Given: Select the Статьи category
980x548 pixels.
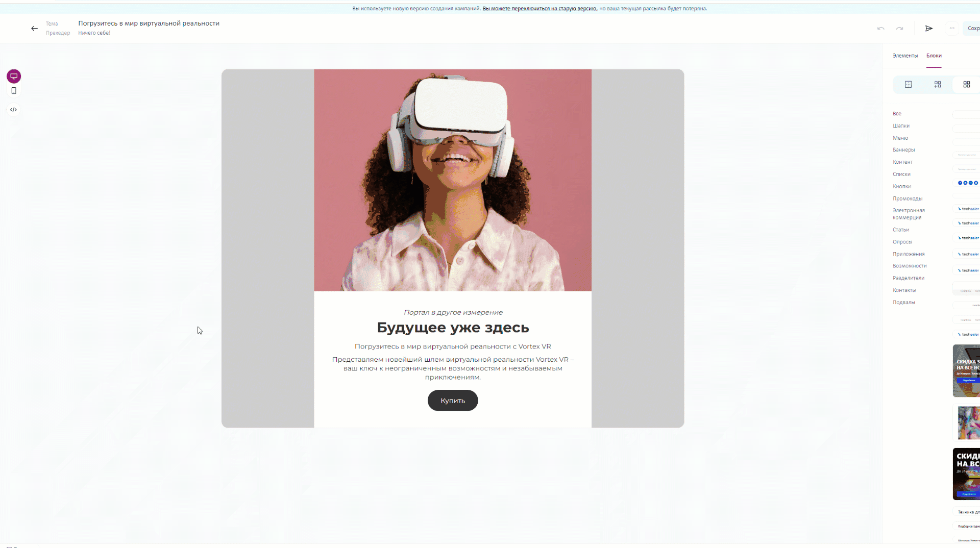Looking at the screenshot, I should tap(901, 230).
